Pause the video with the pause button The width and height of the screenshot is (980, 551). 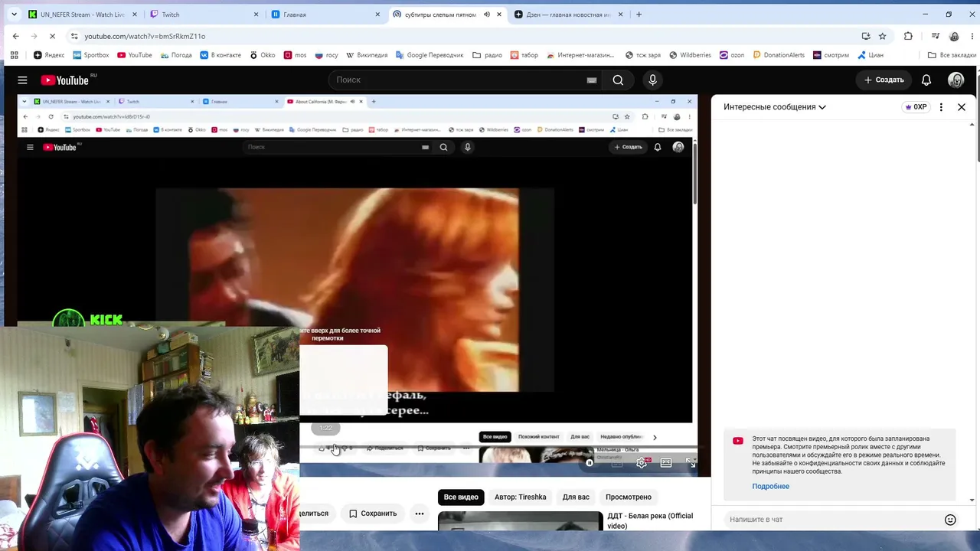(x=590, y=463)
